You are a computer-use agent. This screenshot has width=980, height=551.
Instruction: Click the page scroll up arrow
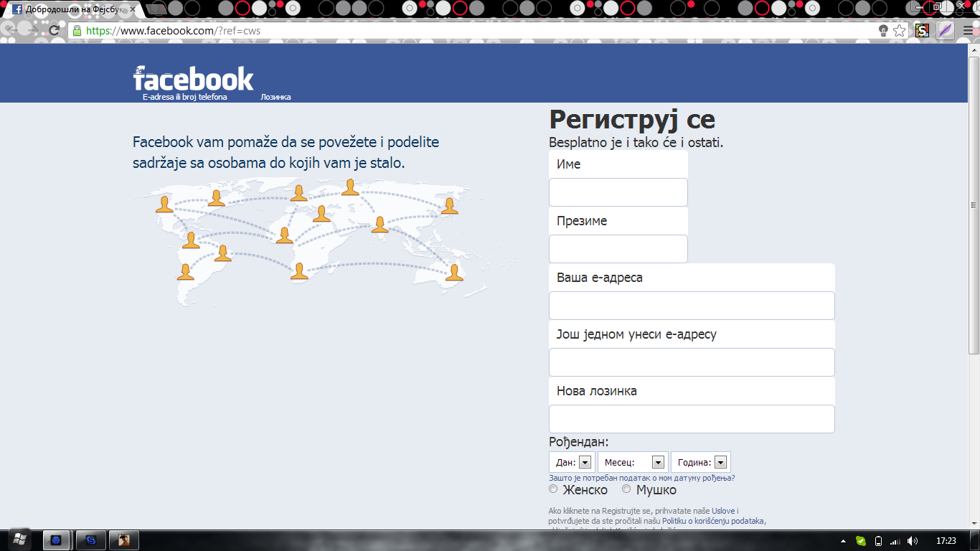[974, 48]
